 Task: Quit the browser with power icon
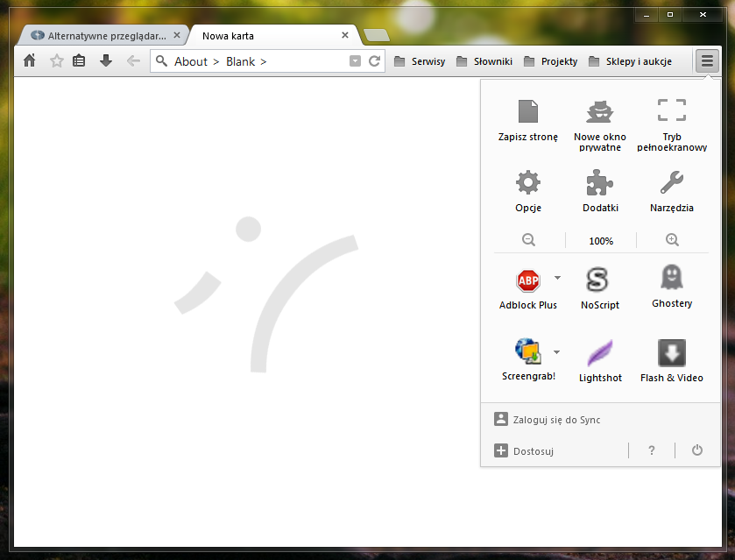pyautogui.click(x=697, y=450)
